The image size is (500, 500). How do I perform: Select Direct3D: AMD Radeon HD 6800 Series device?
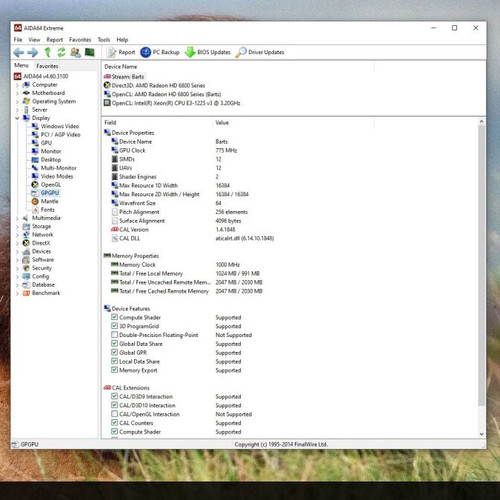click(x=154, y=85)
